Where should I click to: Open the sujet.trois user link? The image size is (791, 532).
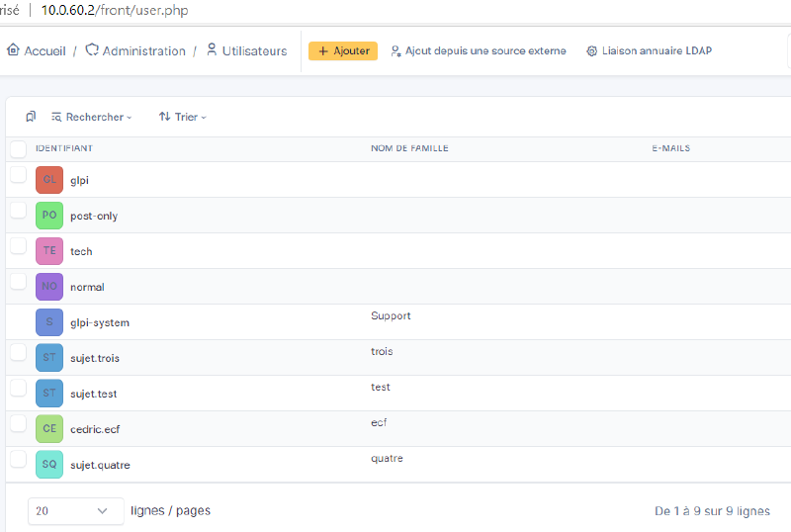pos(95,358)
